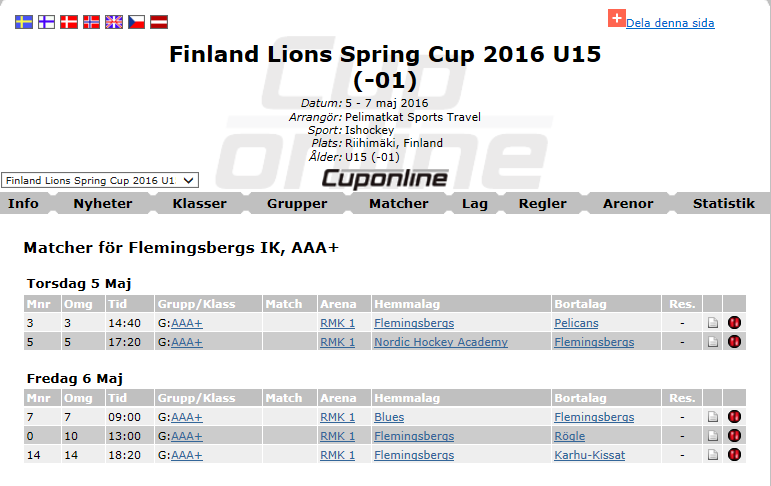The height and width of the screenshot is (486, 771).
Task: Open the Matcher menu tab
Action: pyautogui.click(x=398, y=203)
